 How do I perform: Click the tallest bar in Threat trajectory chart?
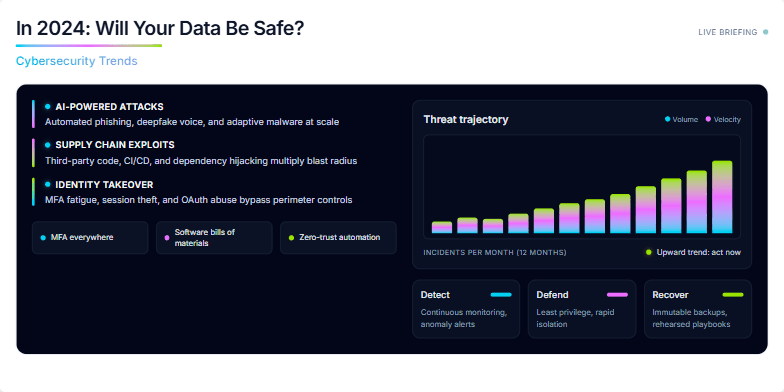[x=722, y=197]
